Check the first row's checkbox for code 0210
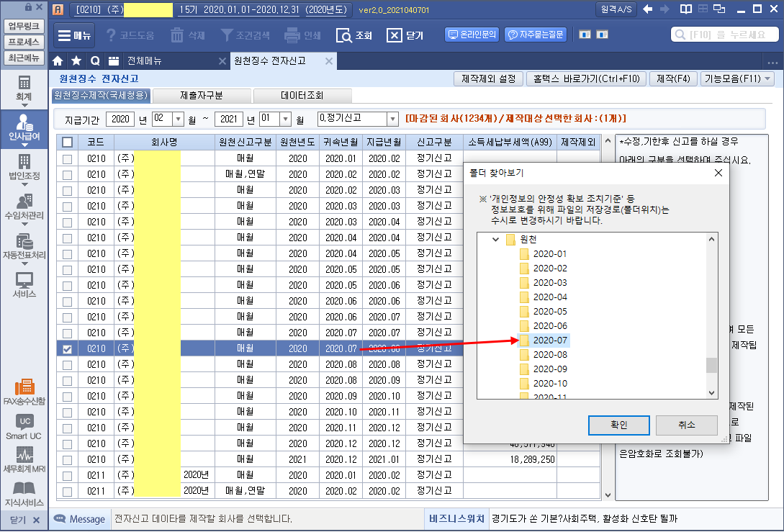 (x=67, y=158)
